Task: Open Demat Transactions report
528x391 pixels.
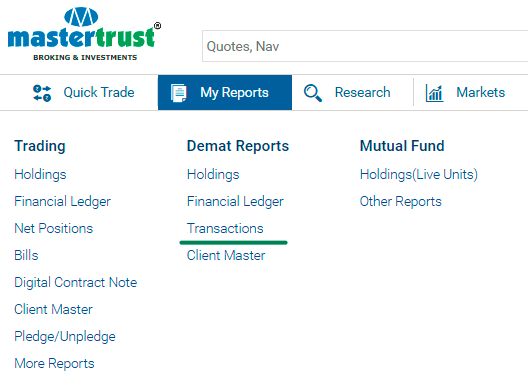Action: (225, 228)
